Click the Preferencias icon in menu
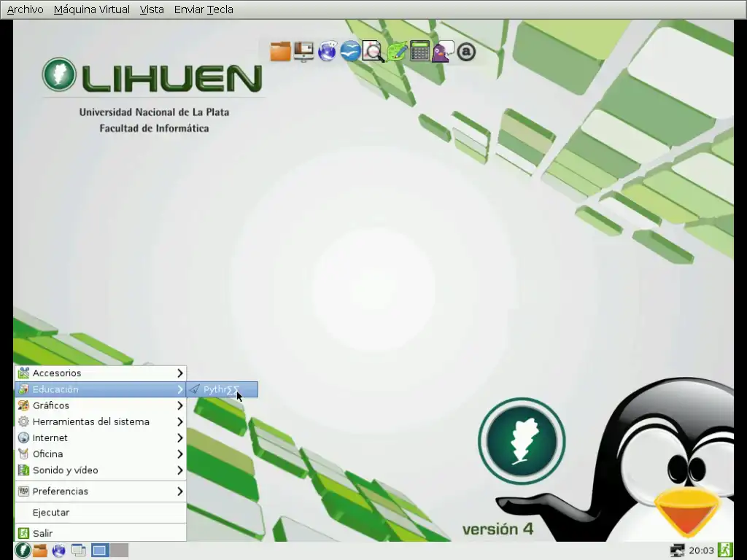 point(23,491)
